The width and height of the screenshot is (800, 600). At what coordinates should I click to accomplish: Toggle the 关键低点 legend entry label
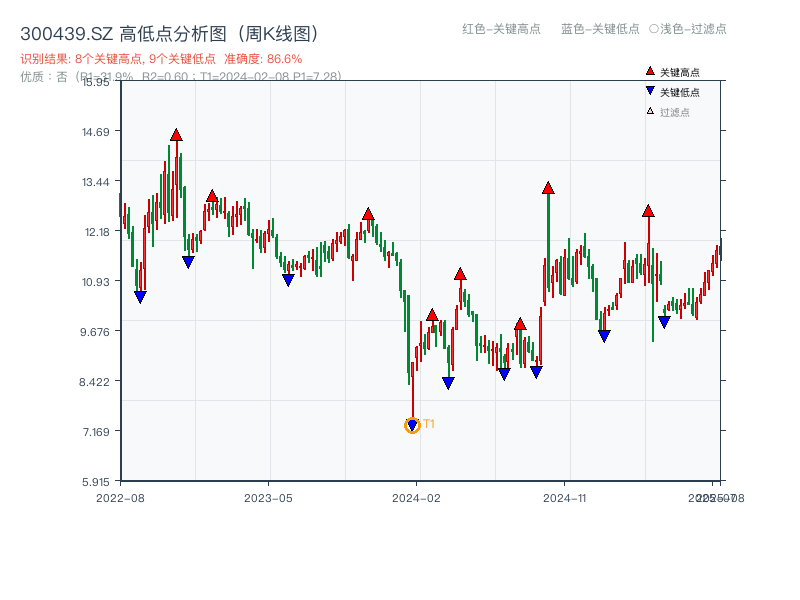680,92
